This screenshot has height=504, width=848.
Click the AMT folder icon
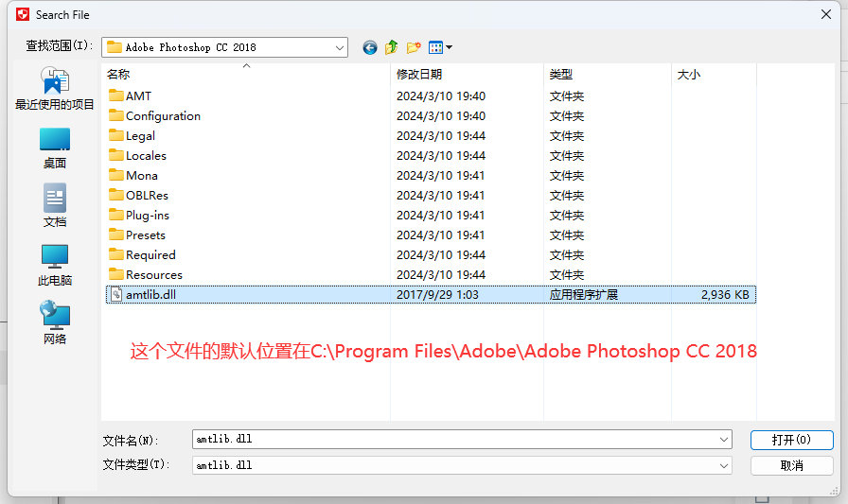[x=115, y=96]
